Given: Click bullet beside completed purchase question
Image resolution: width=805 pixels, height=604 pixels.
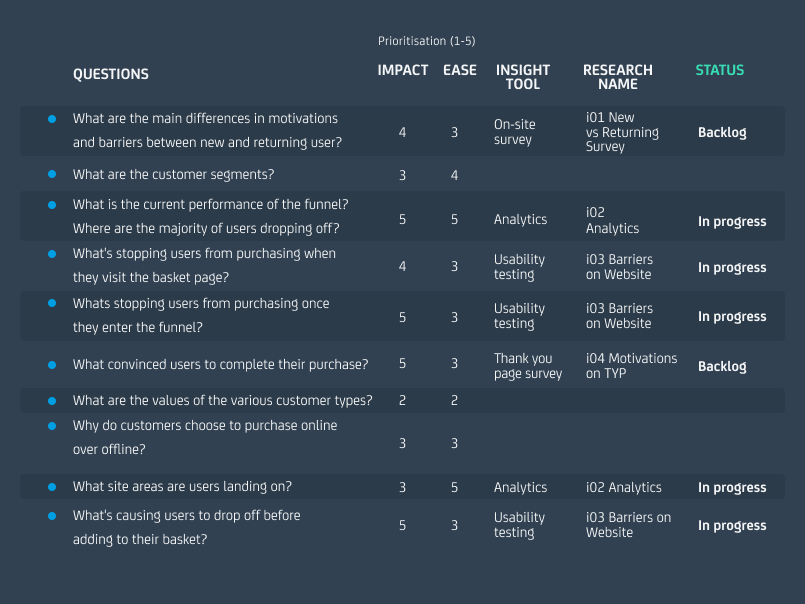Looking at the screenshot, I should [52, 365].
